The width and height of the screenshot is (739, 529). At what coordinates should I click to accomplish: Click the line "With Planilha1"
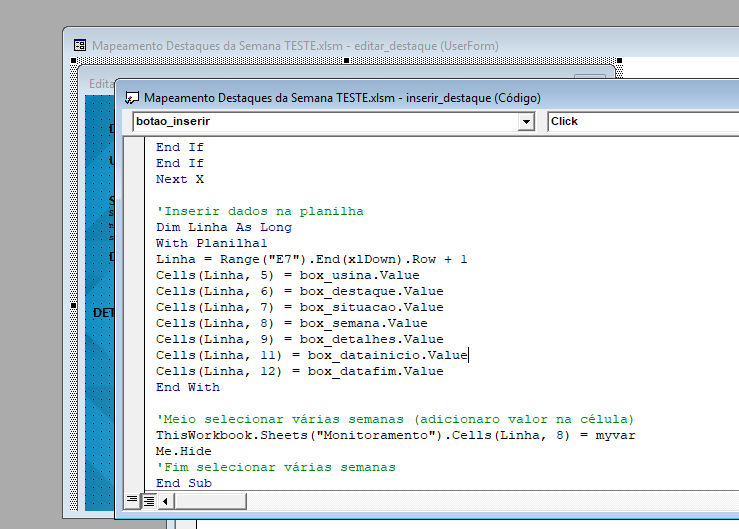(212, 243)
